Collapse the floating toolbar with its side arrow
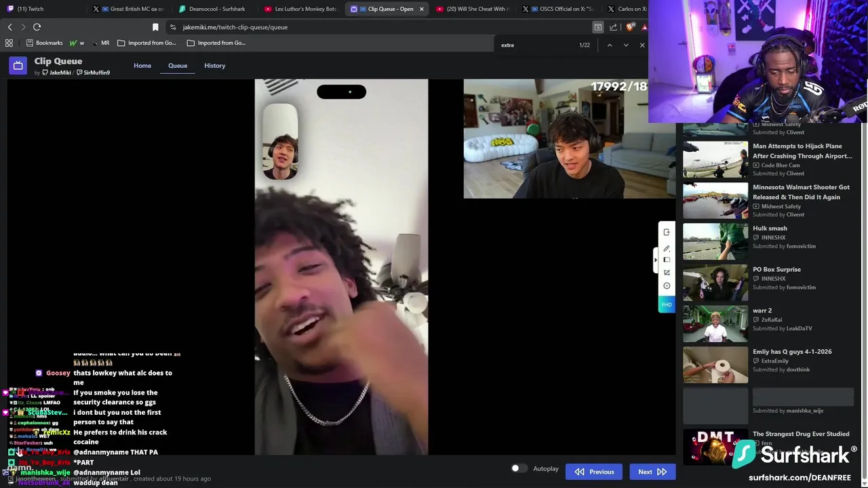The image size is (868, 488). pyautogui.click(x=655, y=260)
